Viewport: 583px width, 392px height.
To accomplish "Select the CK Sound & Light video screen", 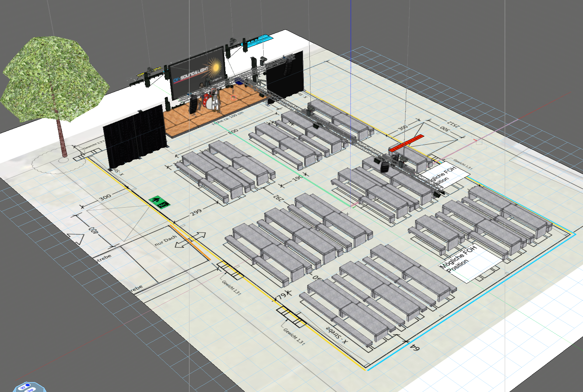I will pos(197,73).
